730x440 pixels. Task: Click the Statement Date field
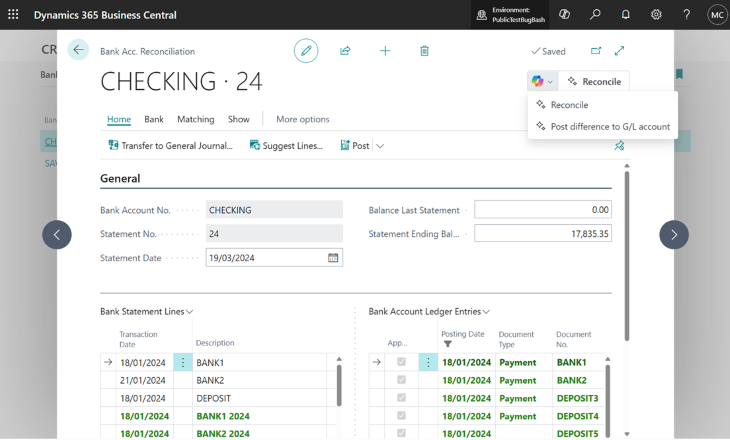coord(274,257)
